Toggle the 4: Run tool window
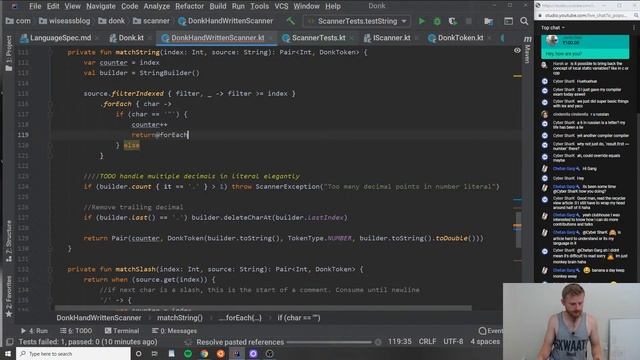640x360 pixels. [x=34, y=331]
